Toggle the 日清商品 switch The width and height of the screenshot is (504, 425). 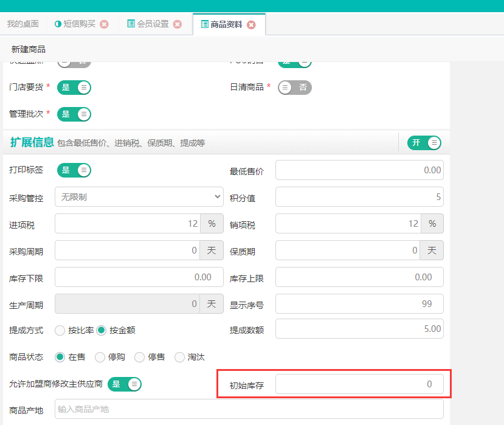click(x=294, y=88)
